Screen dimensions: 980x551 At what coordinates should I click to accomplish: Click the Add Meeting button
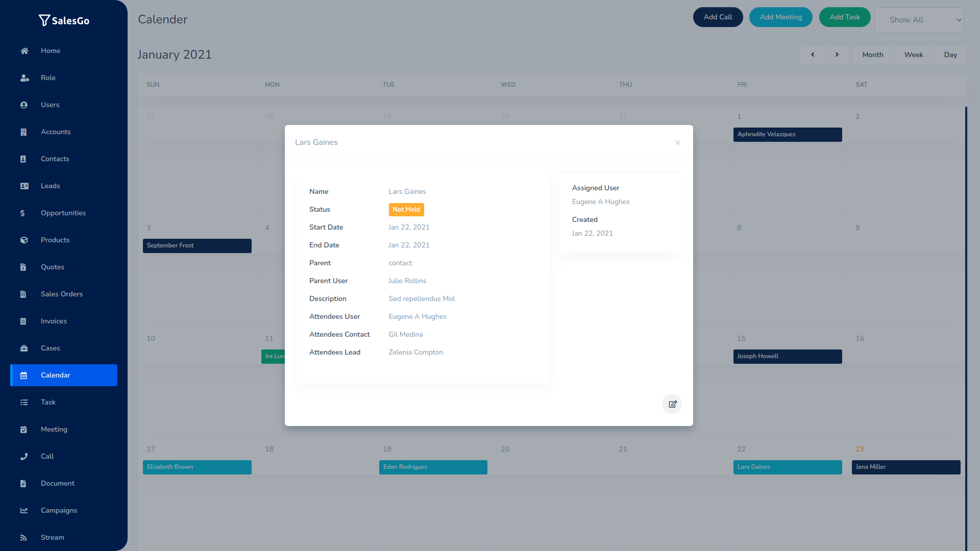780,17
